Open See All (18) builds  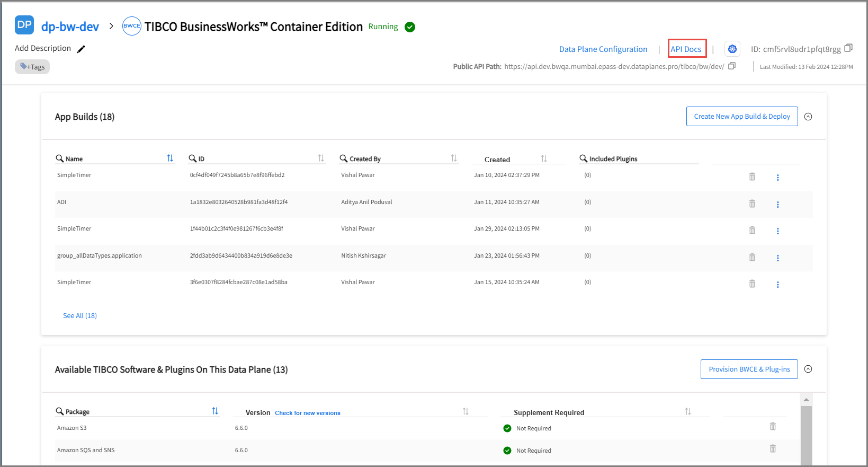80,315
